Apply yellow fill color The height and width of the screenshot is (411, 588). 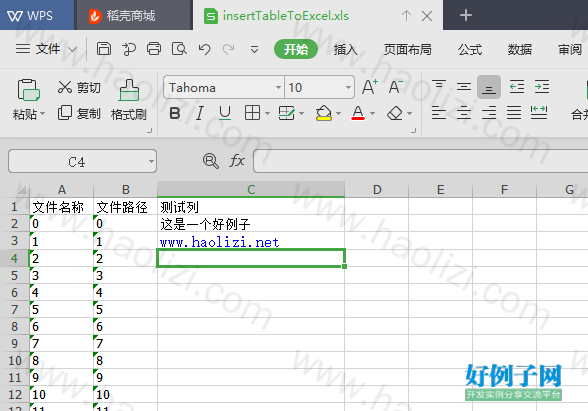pos(324,113)
